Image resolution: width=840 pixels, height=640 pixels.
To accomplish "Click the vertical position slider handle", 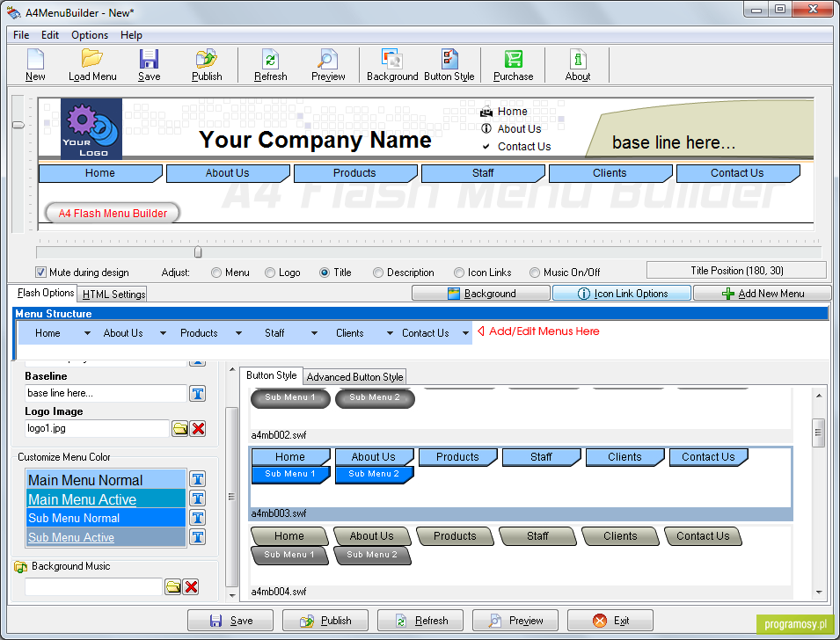I will [18, 125].
